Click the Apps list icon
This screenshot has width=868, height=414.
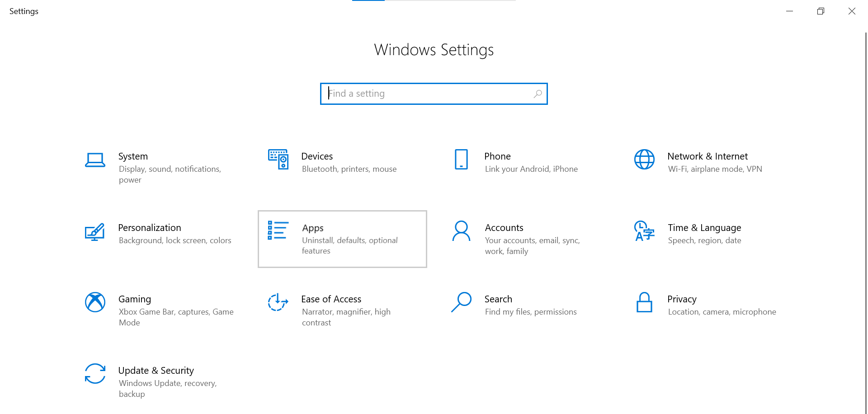tap(278, 230)
